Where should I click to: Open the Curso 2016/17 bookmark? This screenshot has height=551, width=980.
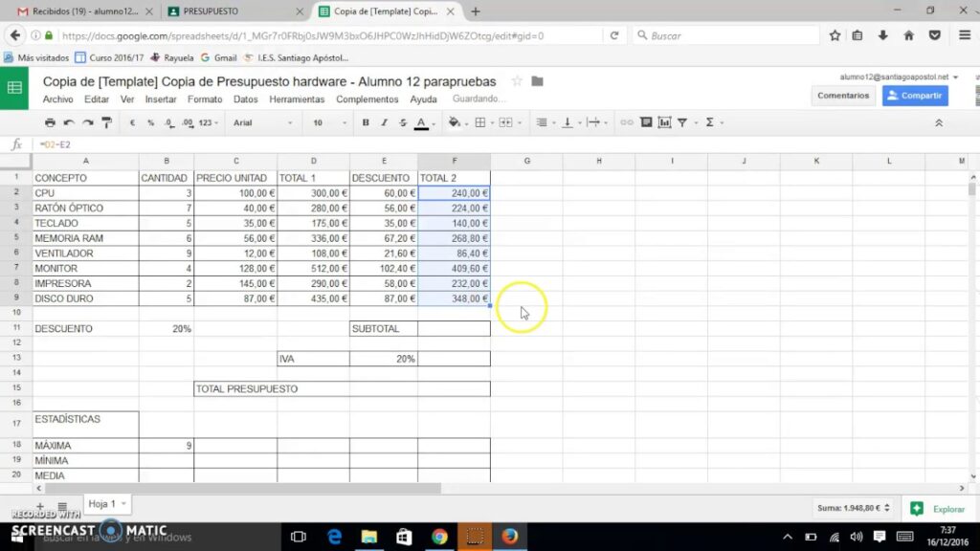(x=109, y=57)
